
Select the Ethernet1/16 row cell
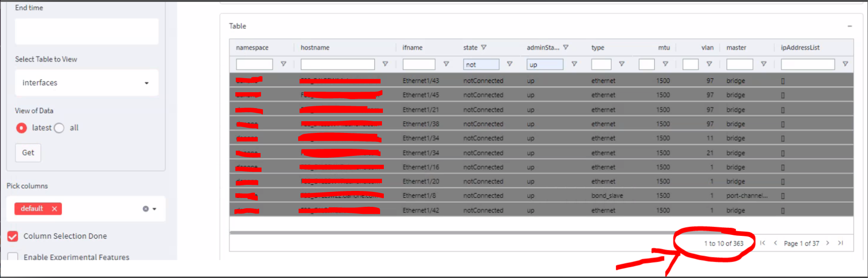click(421, 167)
